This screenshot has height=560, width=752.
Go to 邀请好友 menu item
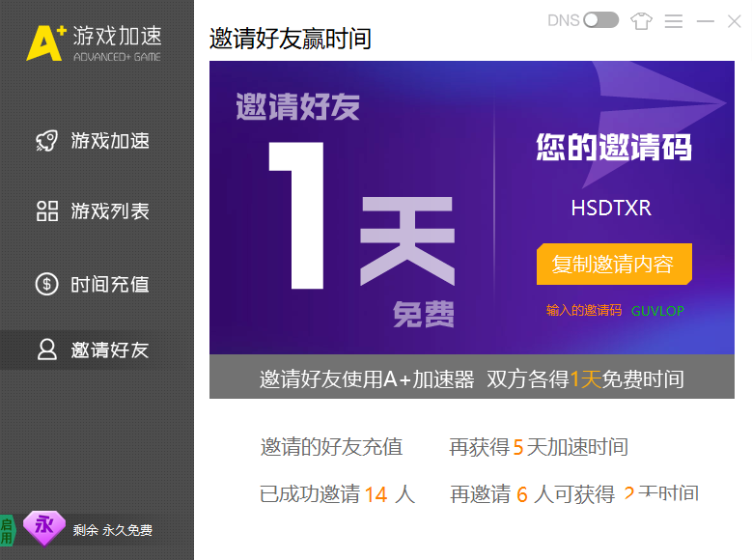(97, 350)
